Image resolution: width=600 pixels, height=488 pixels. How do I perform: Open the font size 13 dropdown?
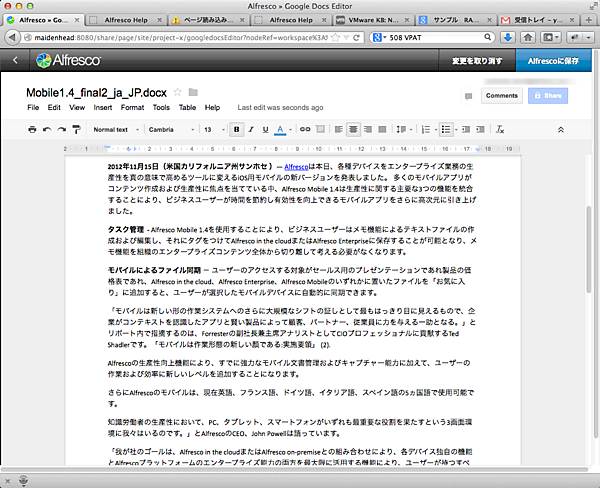213,129
